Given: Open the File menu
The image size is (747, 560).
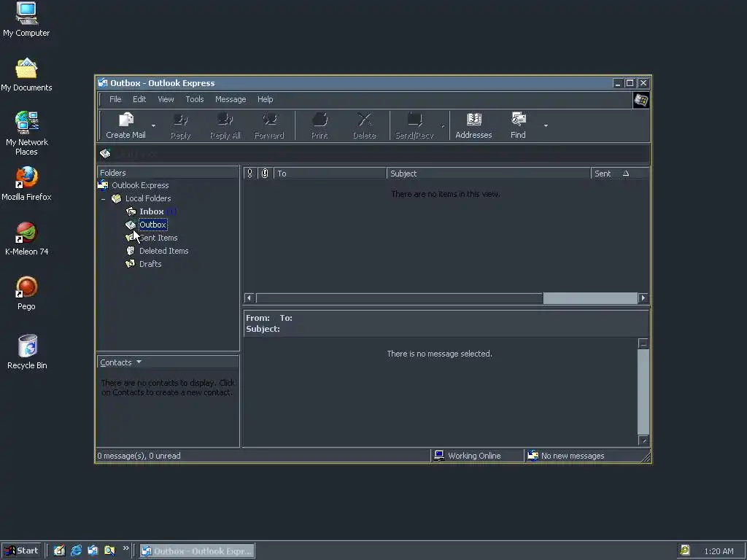Looking at the screenshot, I should pos(115,99).
